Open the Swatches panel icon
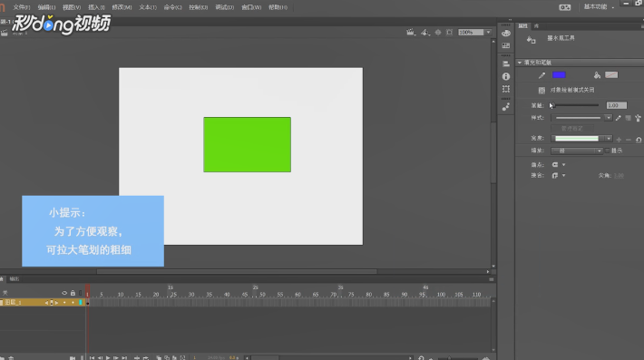Viewport: 644px width, 360px height. click(506, 45)
